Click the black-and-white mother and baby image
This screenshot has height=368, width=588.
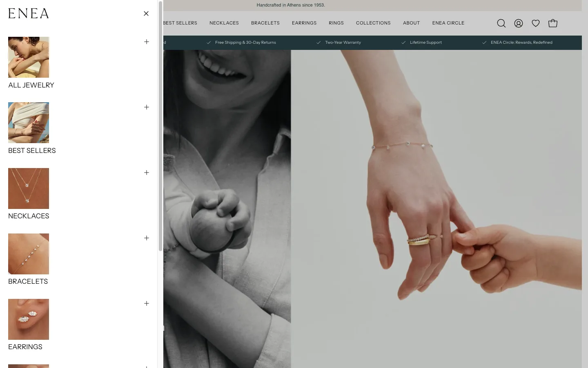(227, 209)
